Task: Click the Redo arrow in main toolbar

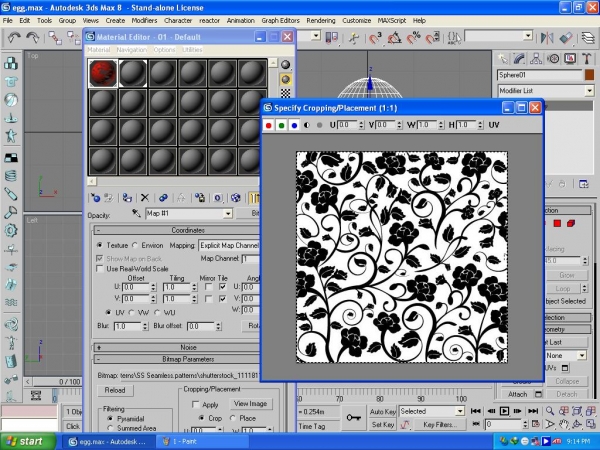Action: coord(33,38)
